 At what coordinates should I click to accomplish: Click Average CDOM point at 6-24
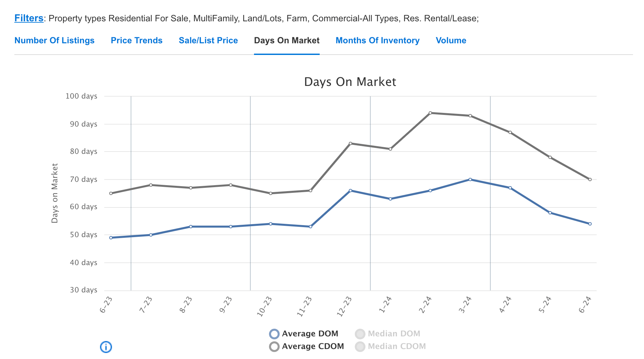point(590,179)
